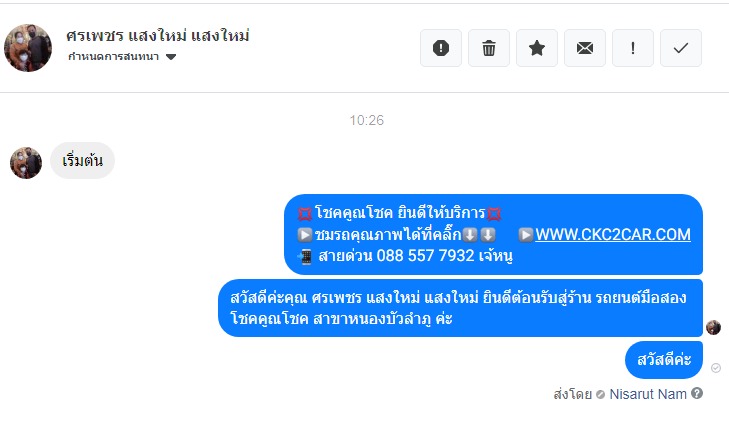Select the sent สวัสดีค่ะ bubble
729x421 pixels.
point(664,360)
